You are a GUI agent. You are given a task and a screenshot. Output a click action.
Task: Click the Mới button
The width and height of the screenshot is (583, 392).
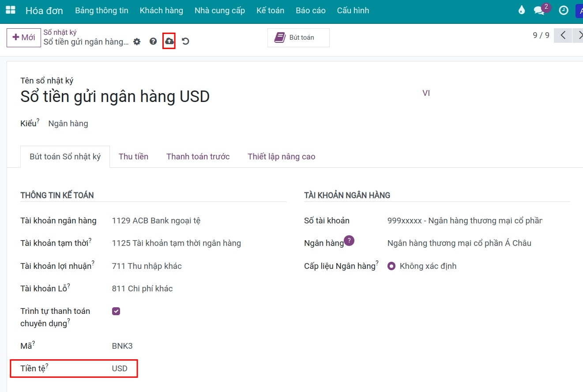pos(24,38)
